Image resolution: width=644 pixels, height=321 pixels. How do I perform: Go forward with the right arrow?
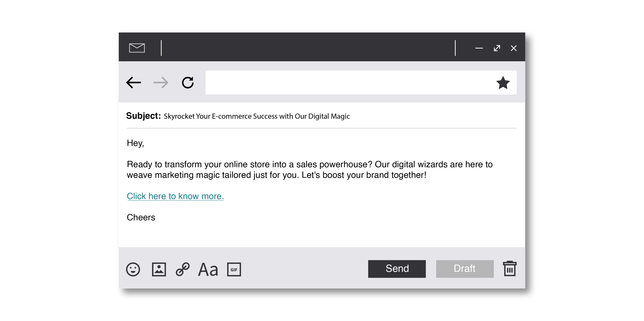(161, 83)
